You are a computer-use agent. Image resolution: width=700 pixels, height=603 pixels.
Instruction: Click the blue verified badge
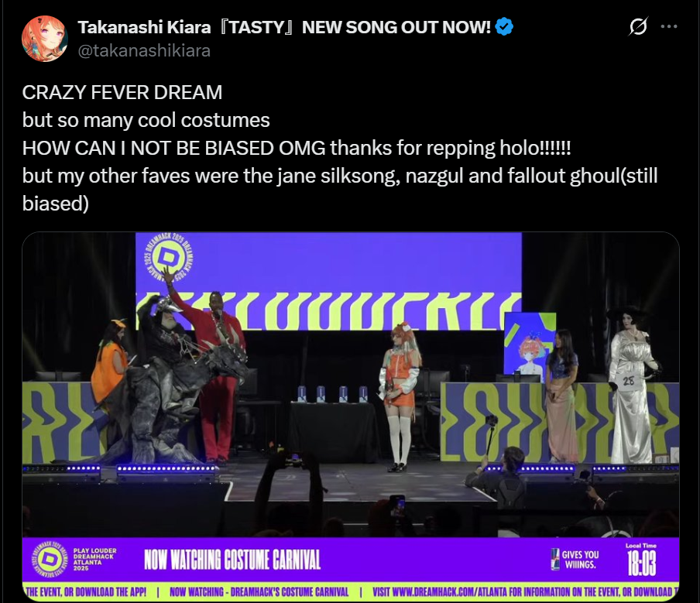coord(504,27)
